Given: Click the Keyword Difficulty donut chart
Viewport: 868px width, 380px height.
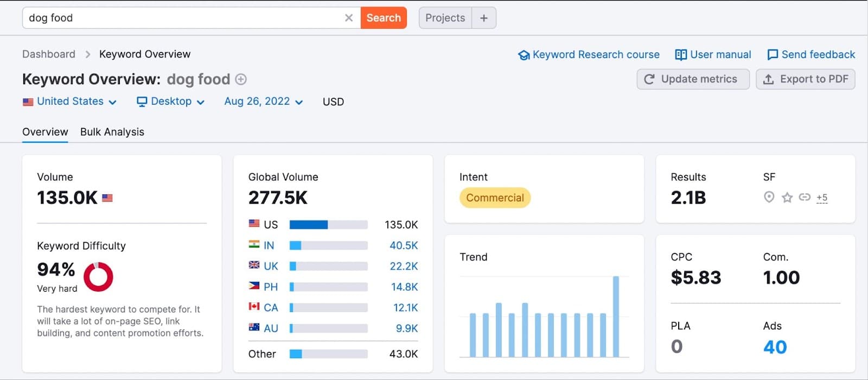Looking at the screenshot, I should [98, 277].
